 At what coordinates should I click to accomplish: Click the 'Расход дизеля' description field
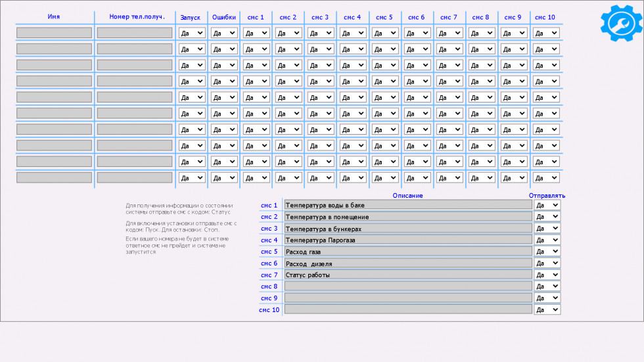[407, 263]
